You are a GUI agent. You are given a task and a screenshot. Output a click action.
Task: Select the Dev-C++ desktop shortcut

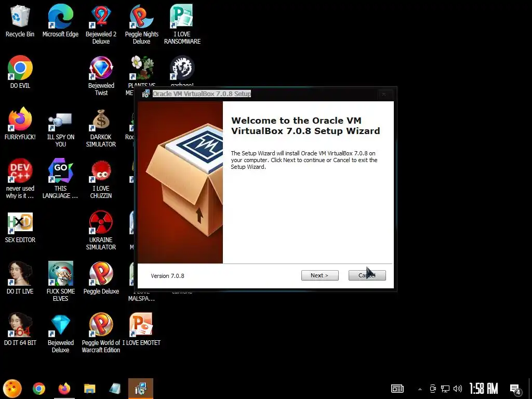pos(20,179)
